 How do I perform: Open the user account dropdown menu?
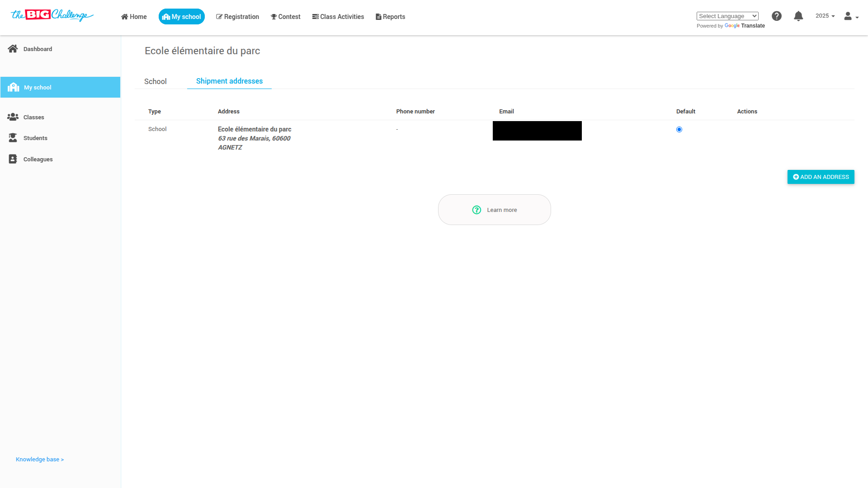click(x=851, y=17)
